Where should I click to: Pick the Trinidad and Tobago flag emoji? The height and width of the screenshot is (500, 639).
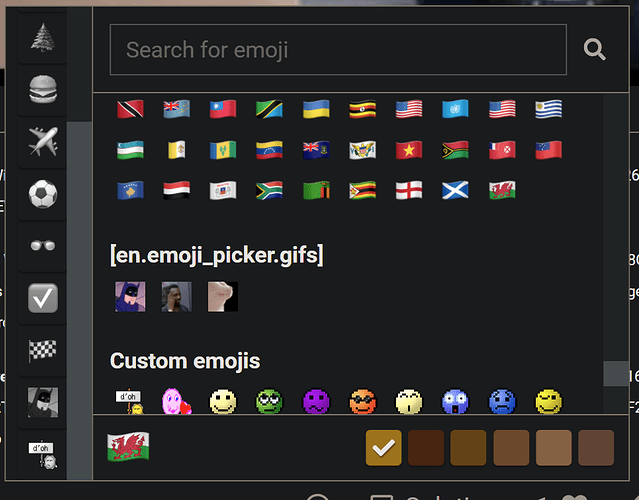tap(130, 109)
